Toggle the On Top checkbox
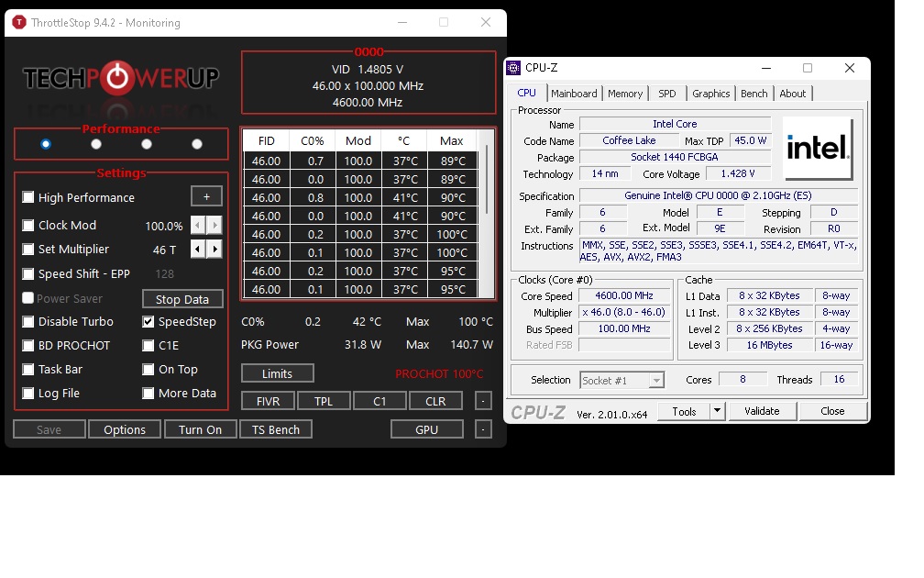This screenshot has height=578, width=924. pos(148,369)
